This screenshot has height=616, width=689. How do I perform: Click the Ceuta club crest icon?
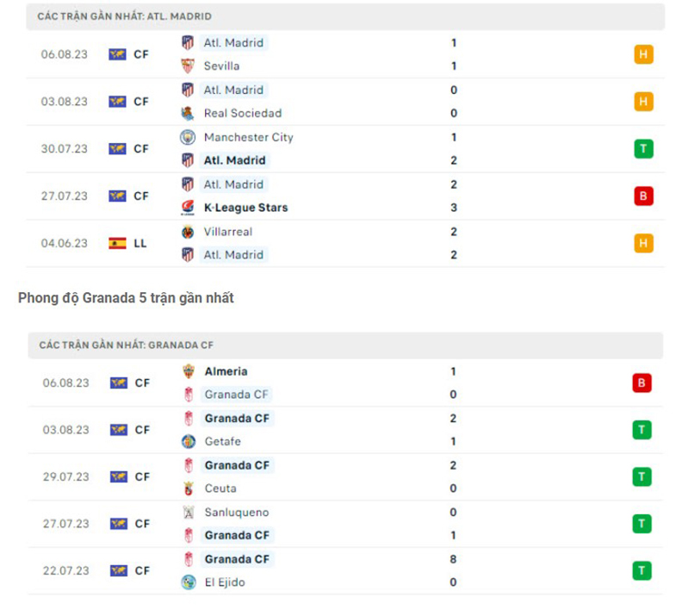coord(189,488)
